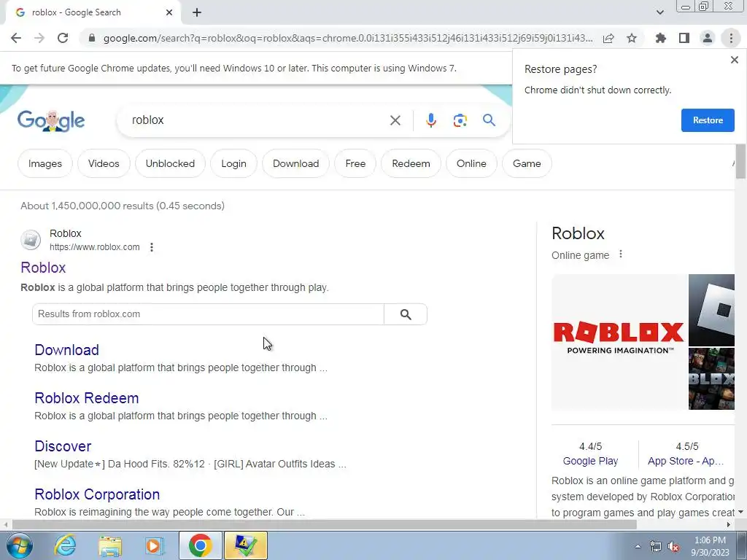747x560 pixels.
Task: Open the ROBLOX Powering Imagination logo image
Action: 619,342
